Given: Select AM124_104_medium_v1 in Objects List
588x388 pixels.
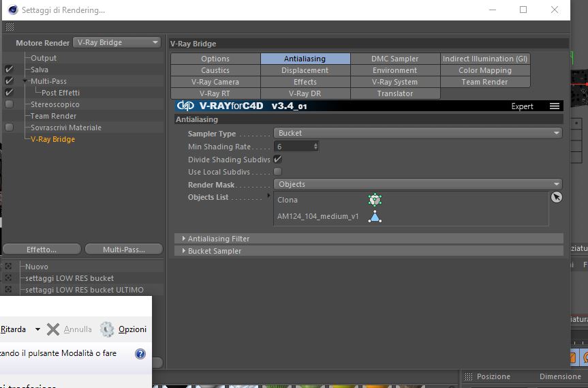Looking at the screenshot, I should (x=318, y=217).
